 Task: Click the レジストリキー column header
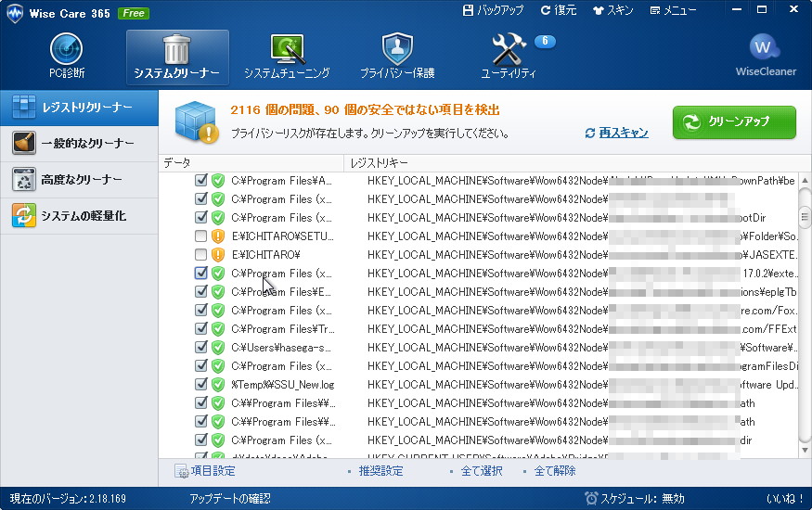576,163
